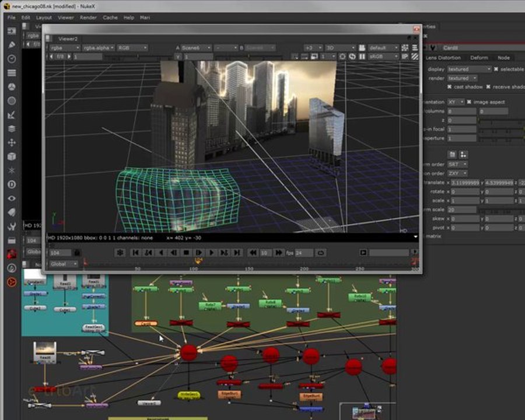
Task: Open the Image nodes toolbar icon
Action: point(12,31)
